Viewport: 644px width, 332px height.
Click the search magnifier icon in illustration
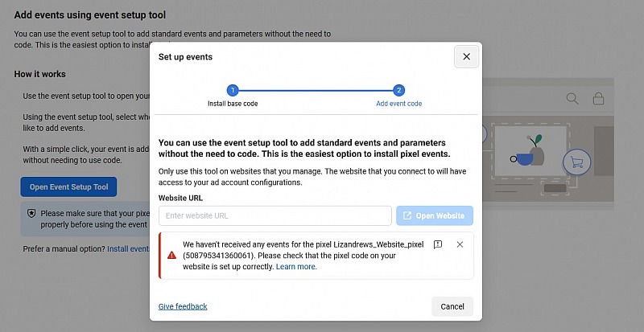coord(572,99)
